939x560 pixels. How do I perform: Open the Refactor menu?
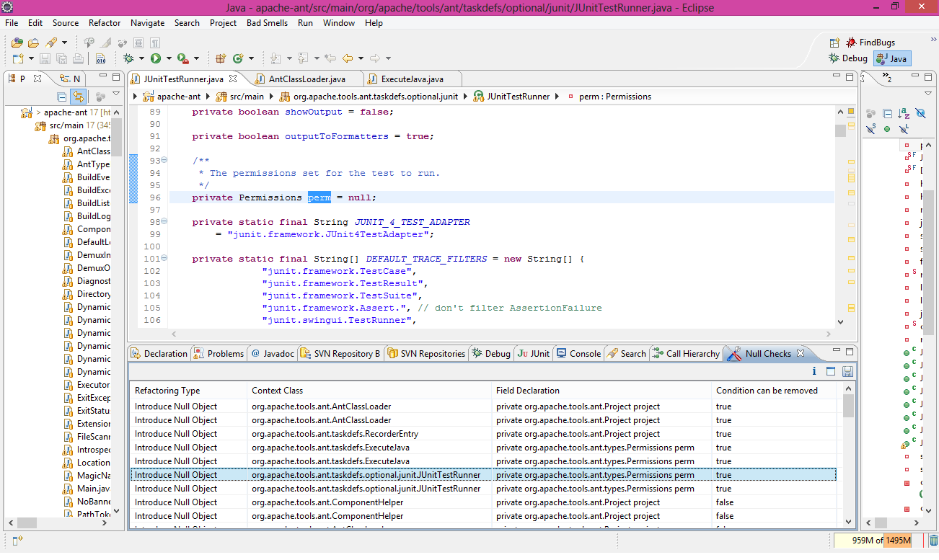(105, 22)
